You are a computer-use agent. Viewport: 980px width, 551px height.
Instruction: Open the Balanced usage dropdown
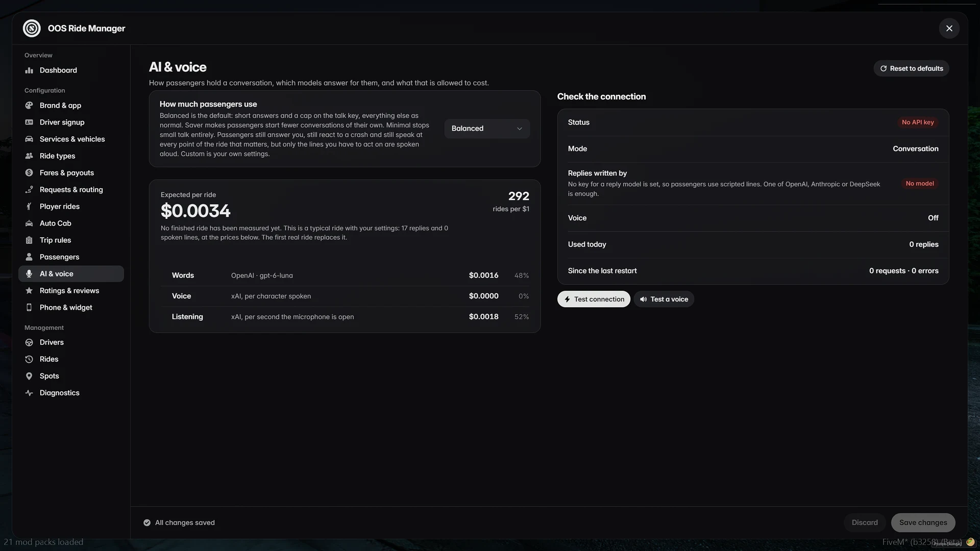pos(487,129)
